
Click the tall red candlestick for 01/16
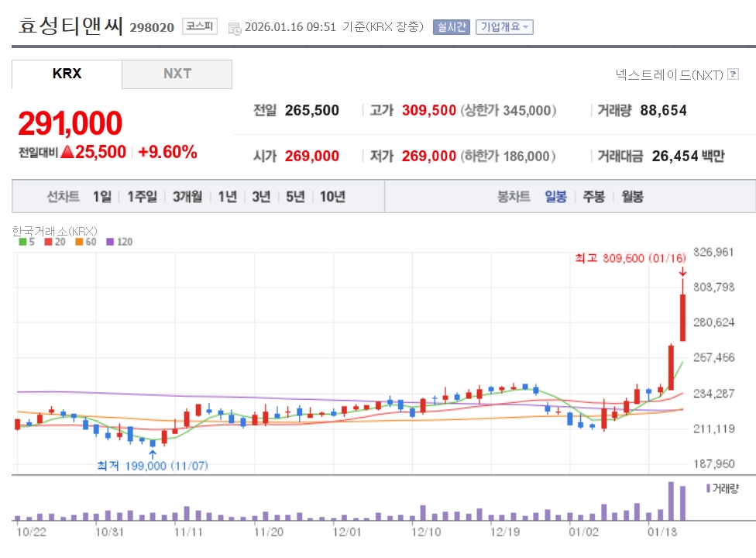tap(683, 316)
